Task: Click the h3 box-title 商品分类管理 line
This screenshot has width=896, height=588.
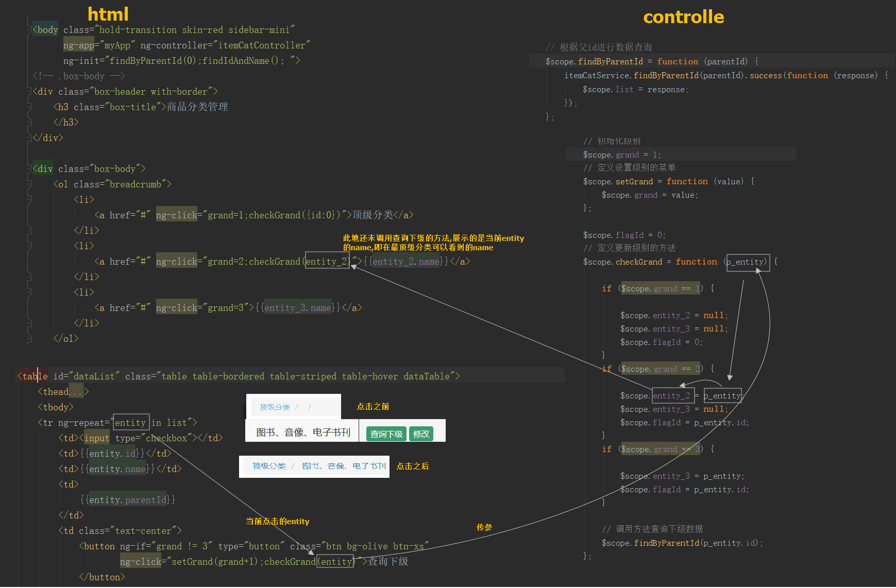Action: (x=141, y=107)
